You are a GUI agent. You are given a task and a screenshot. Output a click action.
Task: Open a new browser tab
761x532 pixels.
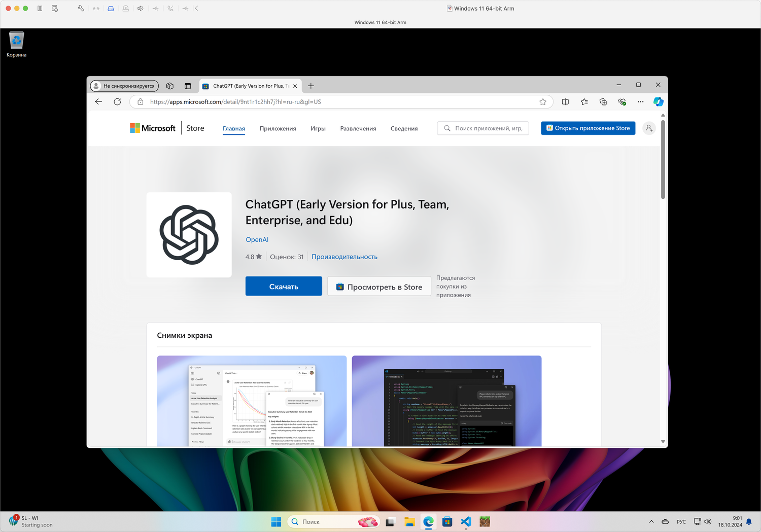tap(311, 86)
